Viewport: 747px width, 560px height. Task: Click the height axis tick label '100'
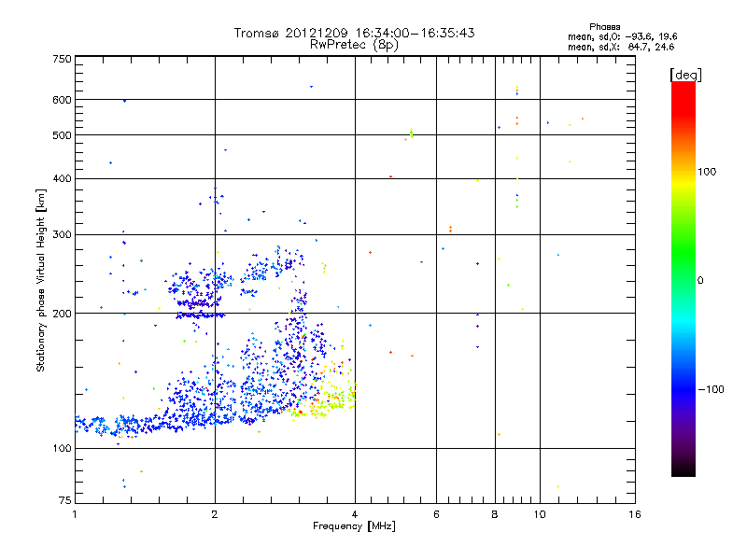point(62,448)
